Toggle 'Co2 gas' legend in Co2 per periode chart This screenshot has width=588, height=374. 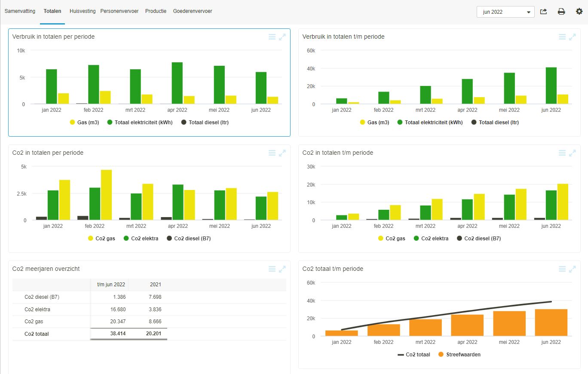coord(102,239)
